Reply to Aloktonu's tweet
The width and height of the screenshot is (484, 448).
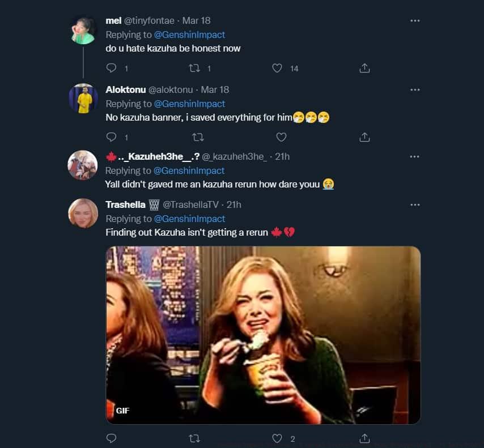click(112, 137)
